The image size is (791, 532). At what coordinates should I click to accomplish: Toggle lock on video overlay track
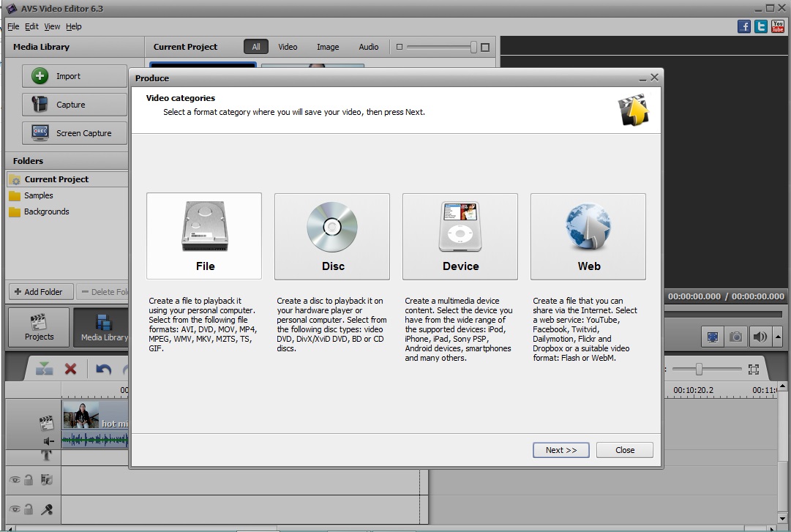[29, 479]
